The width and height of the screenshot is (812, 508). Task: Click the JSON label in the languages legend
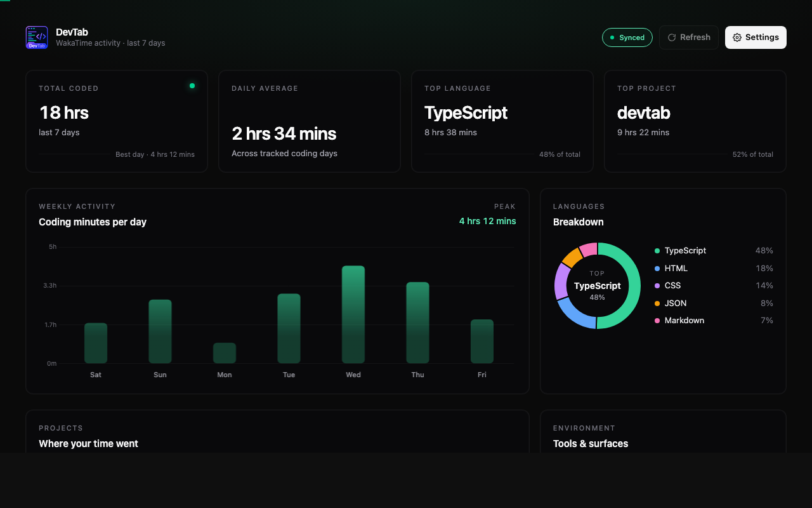pyautogui.click(x=676, y=304)
